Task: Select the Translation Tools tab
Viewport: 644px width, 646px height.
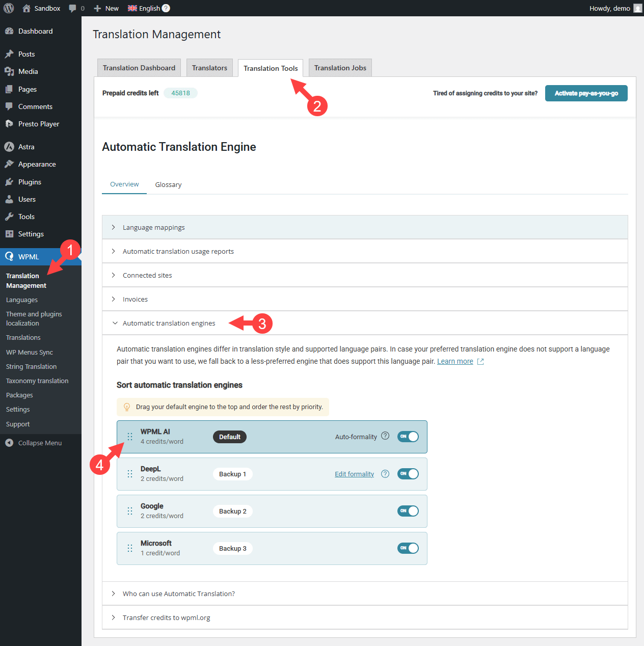Action: pyautogui.click(x=271, y=68)
